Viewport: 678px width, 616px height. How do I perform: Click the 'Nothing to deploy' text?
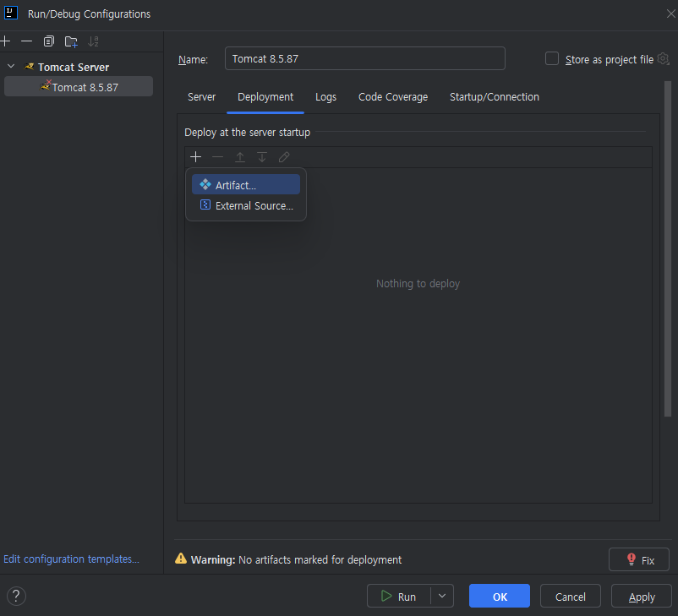(x=418, y=284)
